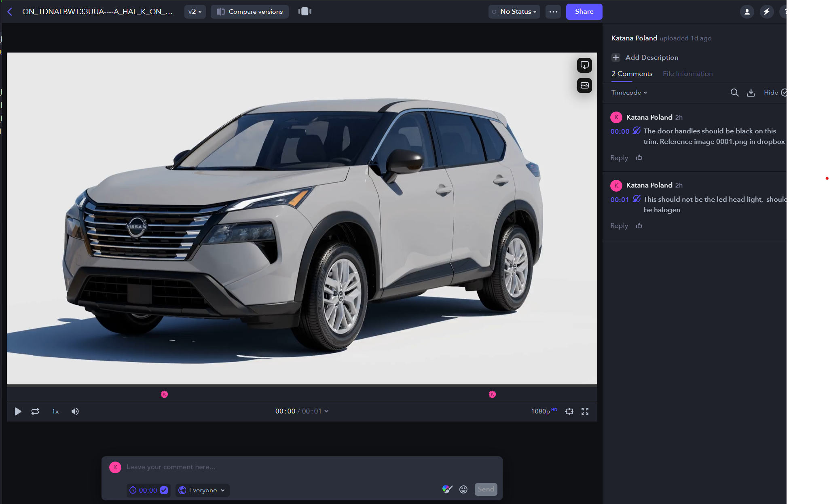This screenshot has width=829, height=504.
Task: Like the door handles comment
Action: click(x=639, y=158)
